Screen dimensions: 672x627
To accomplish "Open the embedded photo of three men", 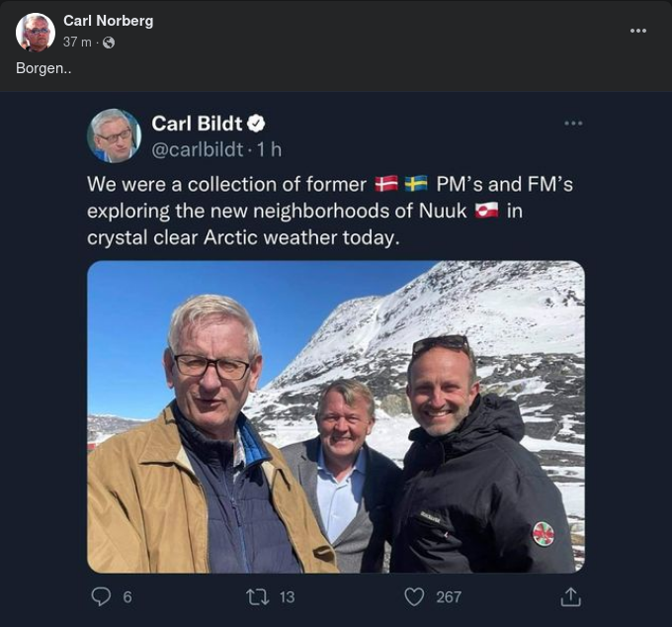I will [x=335, y=416].
